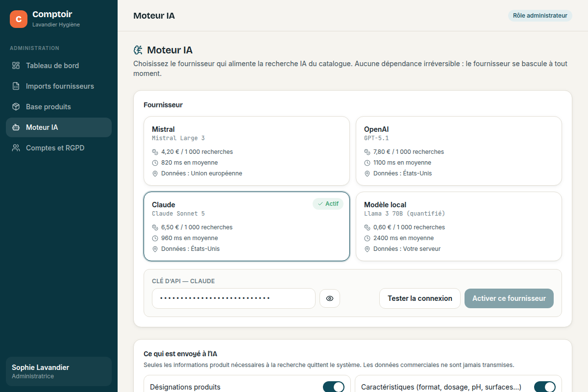588x392 pixels.
Task: Click the Rôle administrateur badge
Action: [x=540, y=16]
